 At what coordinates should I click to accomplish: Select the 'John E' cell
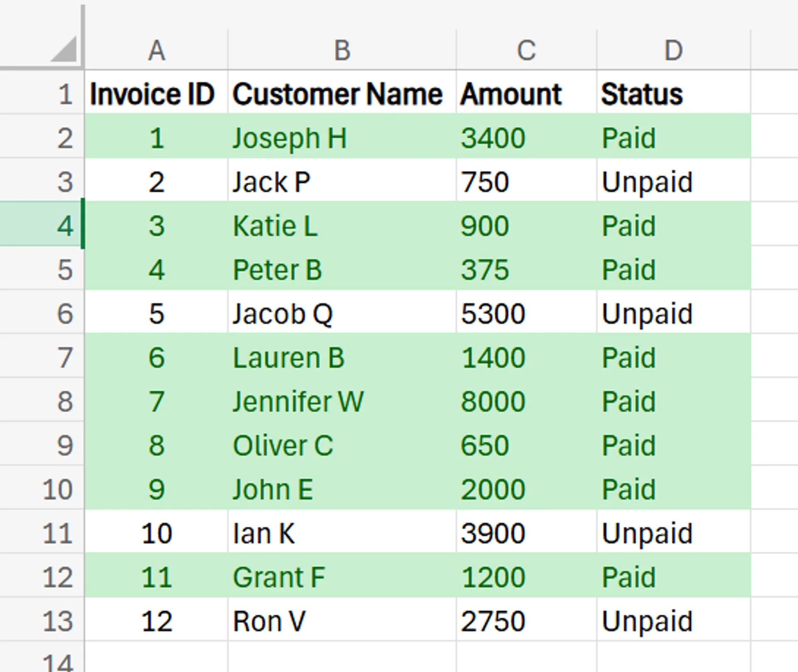pos(342,487)
